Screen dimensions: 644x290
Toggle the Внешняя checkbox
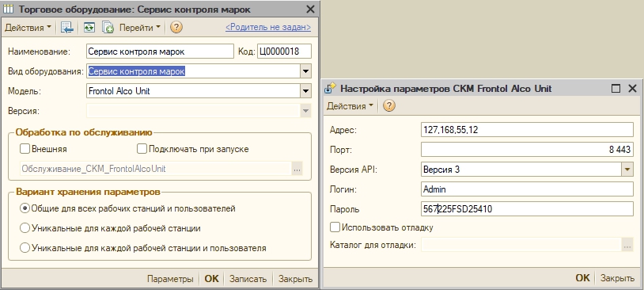point(25,149)
